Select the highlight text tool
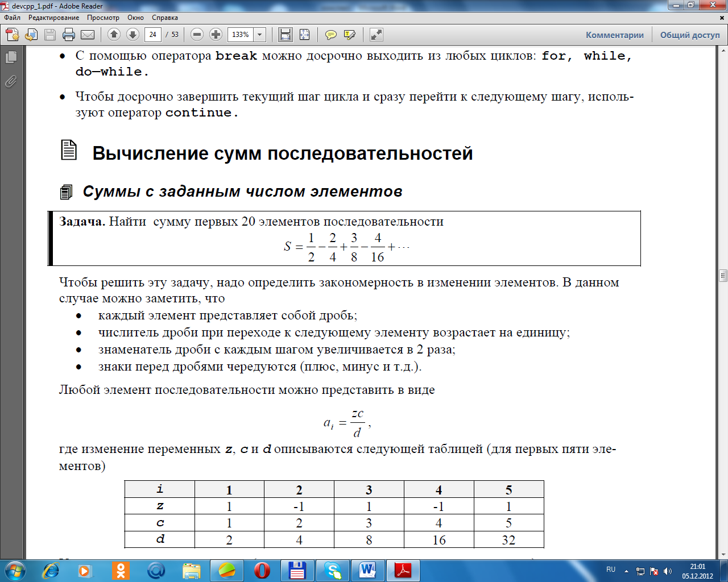728x582 pixels. tap(349, 35)
